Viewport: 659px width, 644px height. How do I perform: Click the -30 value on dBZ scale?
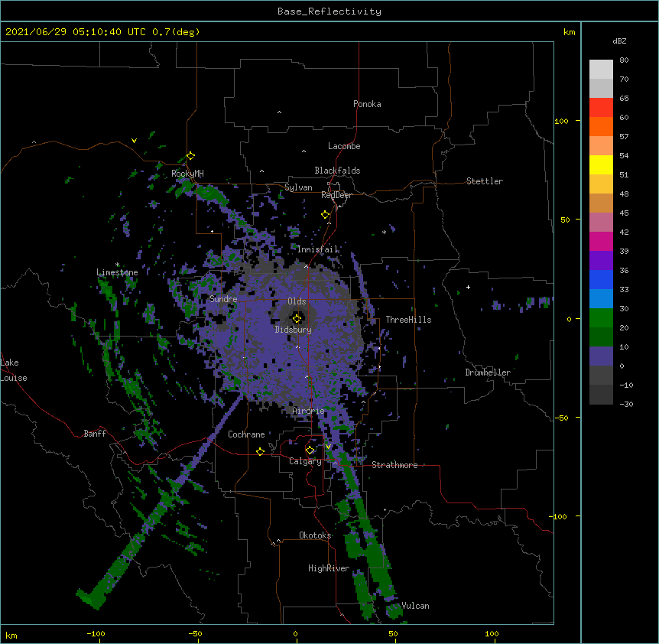click(x=626, y=404)
